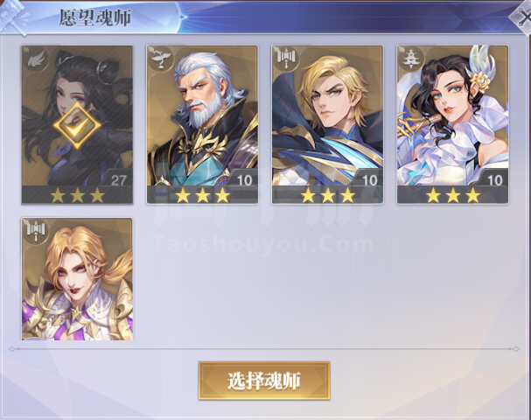Click level 10 badge on blond man card
Viewport: 531px width, 420px height.
[368, 178]
